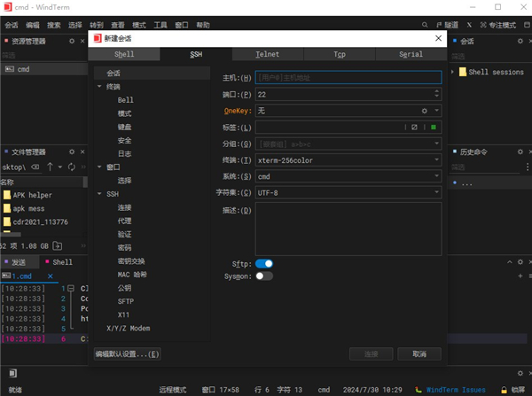Collapse the SSH tree section
Image resolution: width=532 pixels, height=396 pixels.
[x=99, y=193]
